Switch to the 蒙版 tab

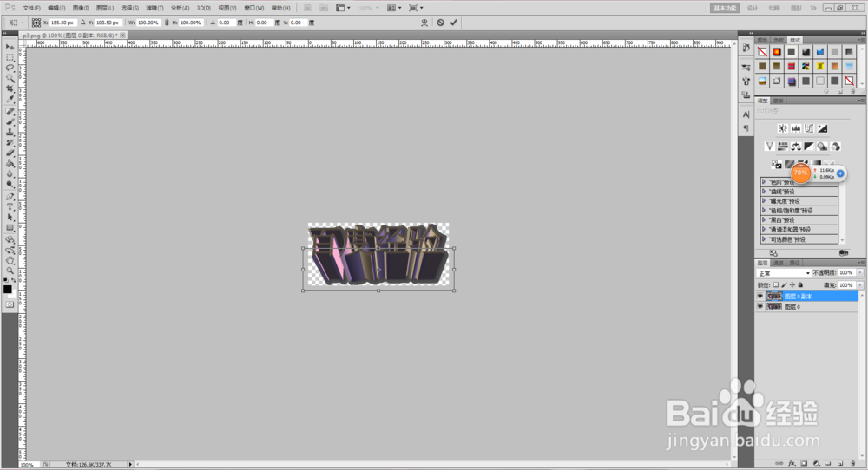pyautogui.click(x=779, y=101)
